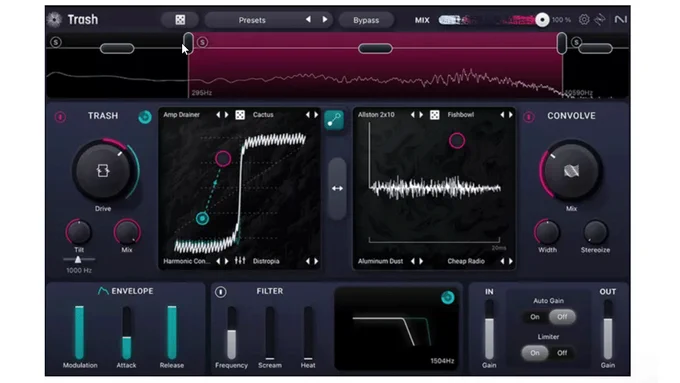Viewport: 680px width, 383px height.
Task: Click the Trash module teal modulation icon
Action: point(145,117)
